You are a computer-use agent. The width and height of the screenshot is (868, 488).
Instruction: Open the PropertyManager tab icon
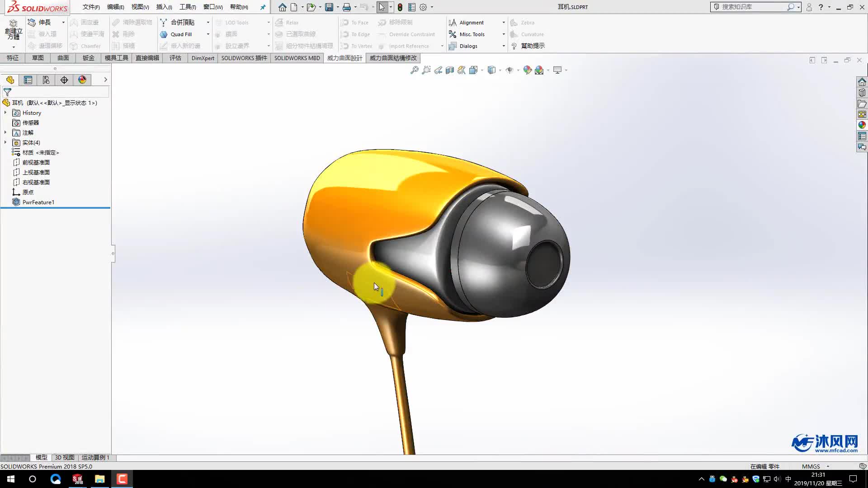[x=28, y=80]
